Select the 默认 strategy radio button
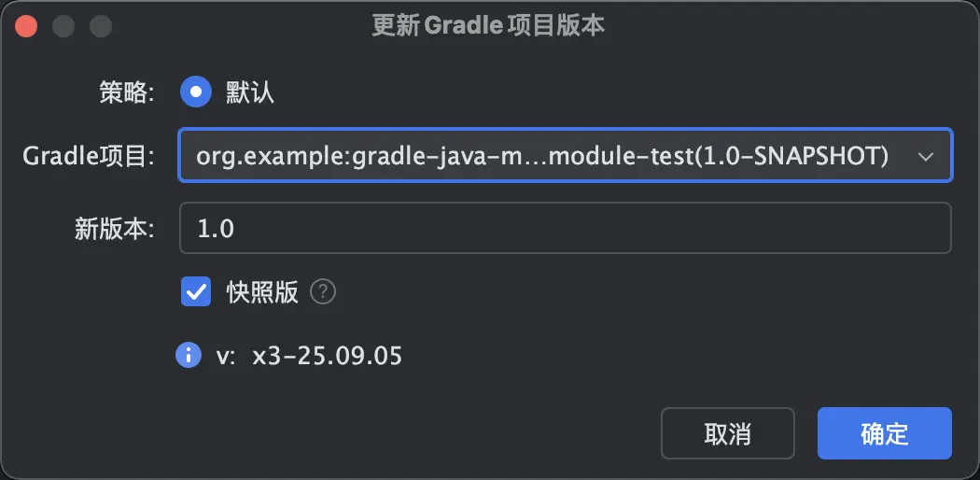Viewport: 980px width, 480px height. pos(196,92)
